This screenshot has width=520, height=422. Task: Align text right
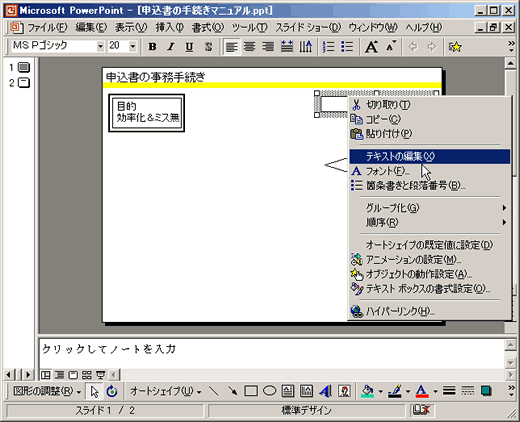(x=268, y=47)
